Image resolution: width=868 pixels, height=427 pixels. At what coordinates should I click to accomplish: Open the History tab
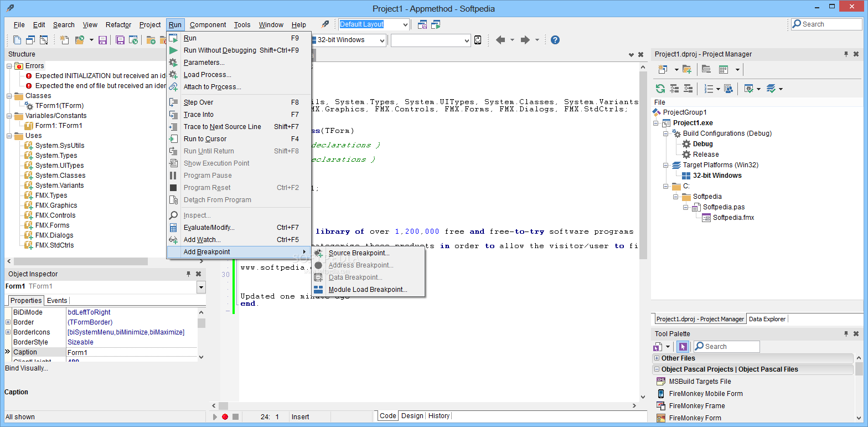click(x=439, y=416)
